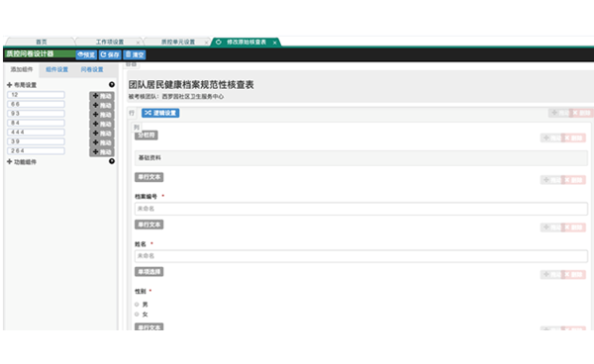This screenshot has height=364, width=594.
Task: Select the 男 radio option
Action: [137, 305]
